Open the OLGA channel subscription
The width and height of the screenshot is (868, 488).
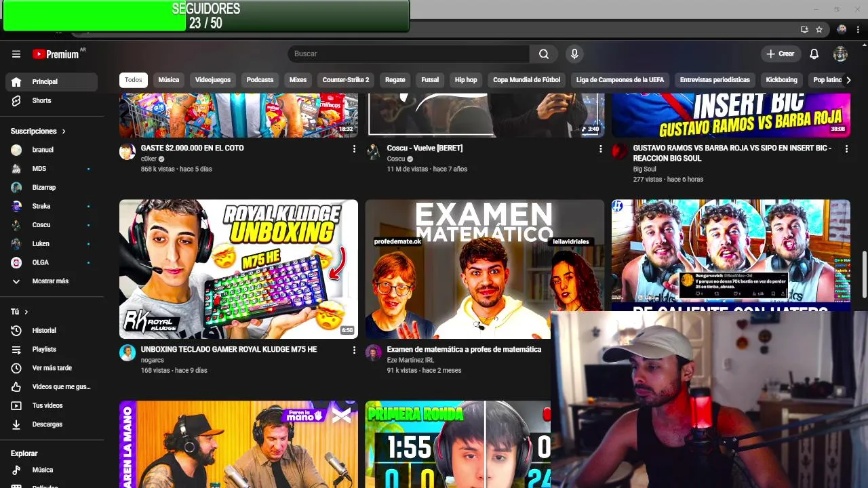pyautogui.click(x=52, y=262)
